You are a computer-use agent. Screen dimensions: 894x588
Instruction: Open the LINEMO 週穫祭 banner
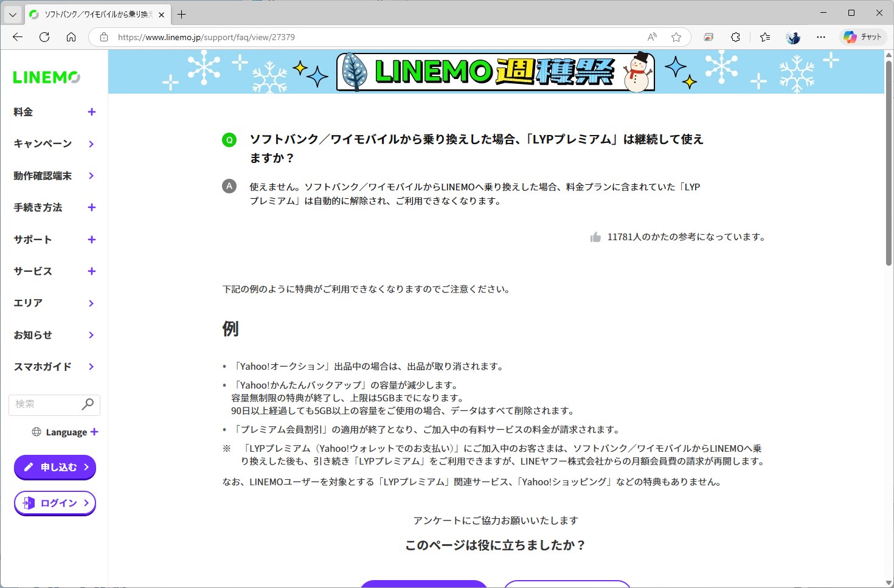(x=496, y=72)
